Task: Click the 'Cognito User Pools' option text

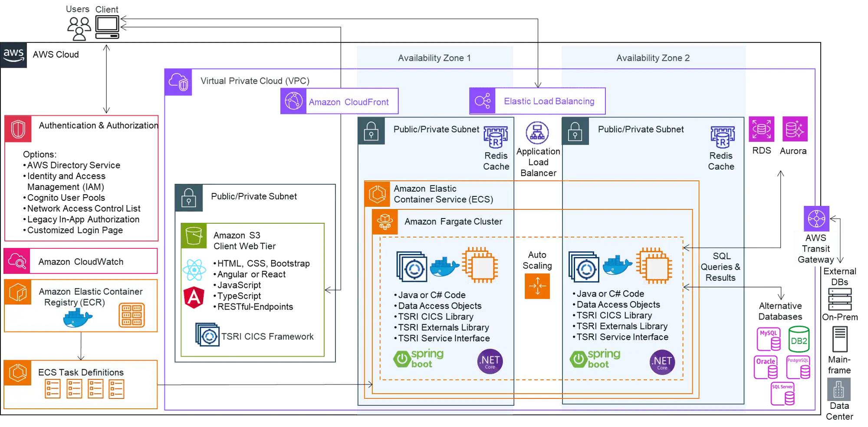Action: pyautogui.click(x=66, y=198)
